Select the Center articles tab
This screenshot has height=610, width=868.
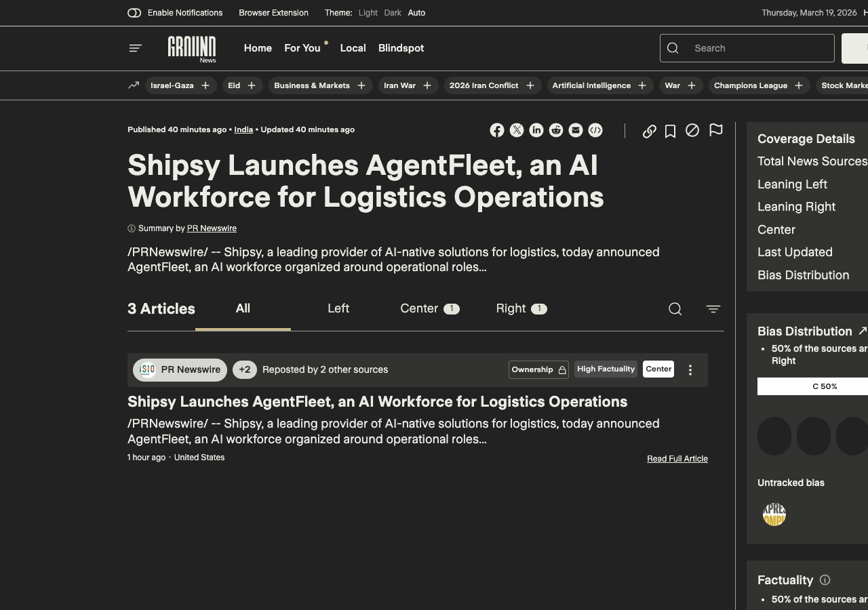430,308
